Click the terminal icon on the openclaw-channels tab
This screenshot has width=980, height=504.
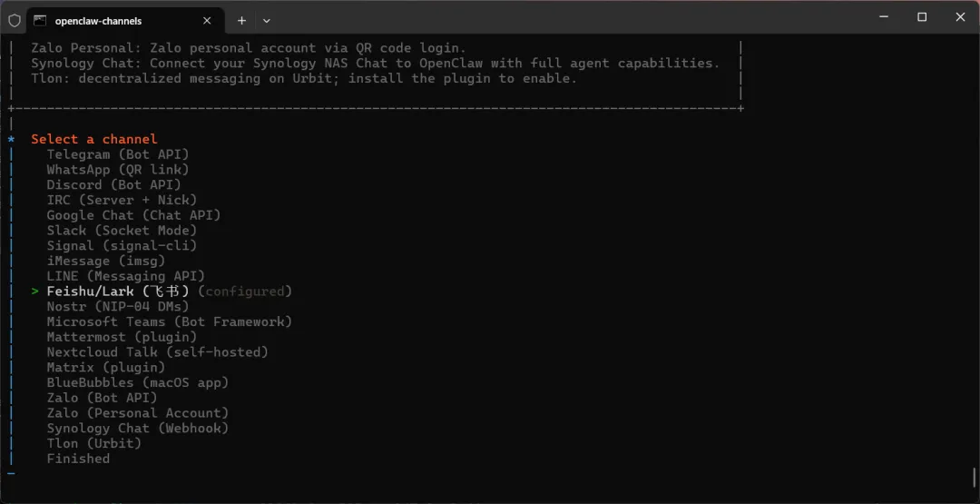coord(40,20)
